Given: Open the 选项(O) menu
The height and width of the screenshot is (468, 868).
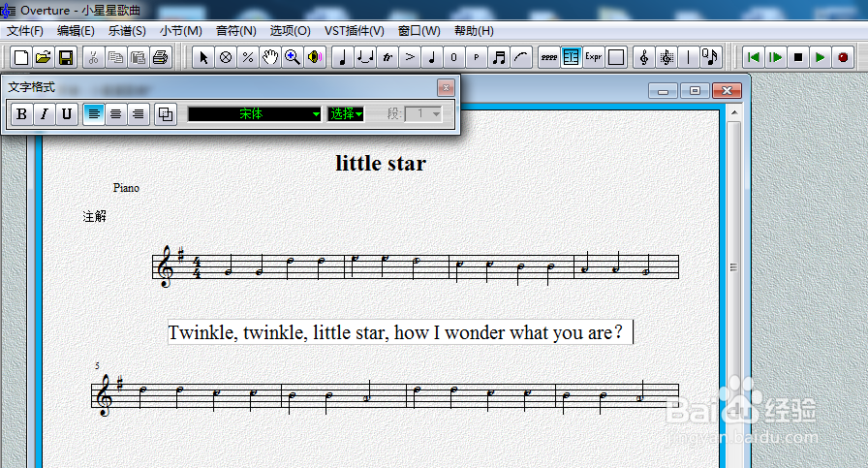Looking at the screenshot, I should click(290, 31).
